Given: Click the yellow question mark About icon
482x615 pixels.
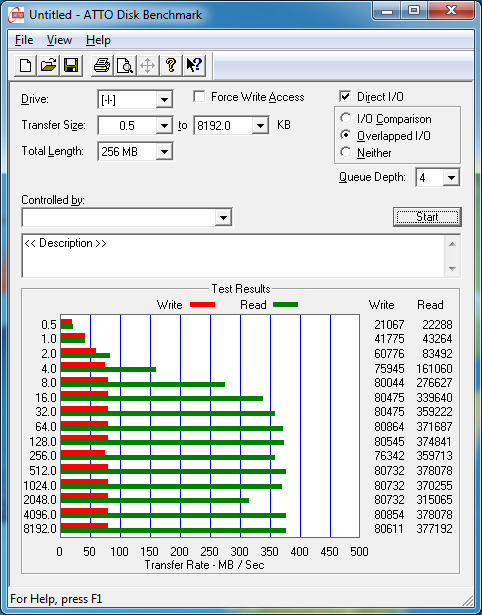Looking at the screenshot, I should tap(171, 65).
